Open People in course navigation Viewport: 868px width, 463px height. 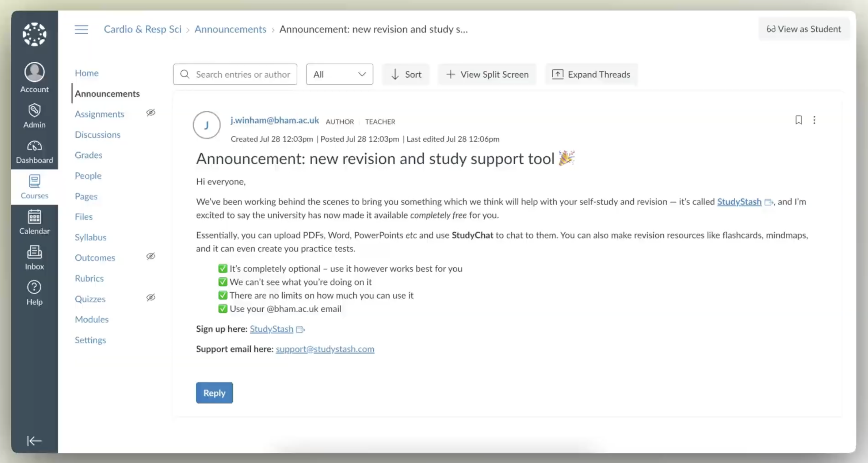(88, 176)
